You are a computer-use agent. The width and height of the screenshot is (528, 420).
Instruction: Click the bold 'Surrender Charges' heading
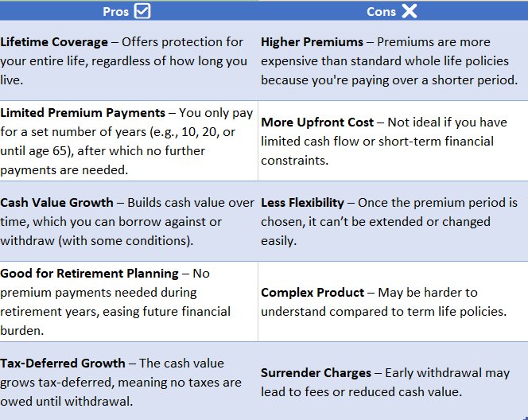coord(316,373)
